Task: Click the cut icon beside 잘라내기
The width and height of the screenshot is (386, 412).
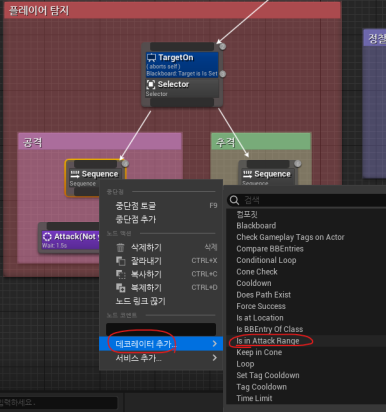Action: point(120,261)
